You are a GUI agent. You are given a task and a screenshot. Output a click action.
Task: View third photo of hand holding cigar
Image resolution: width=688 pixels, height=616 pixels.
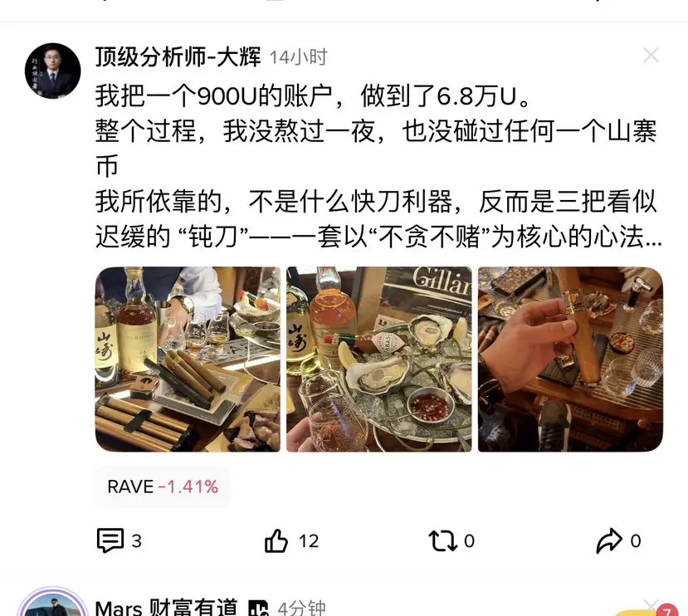(570, 359)
